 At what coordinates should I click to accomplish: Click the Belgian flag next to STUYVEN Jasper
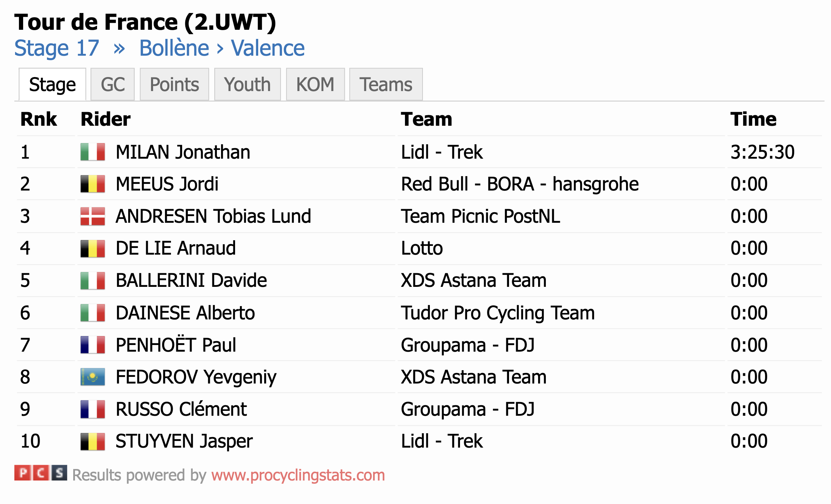pos(92,441)
